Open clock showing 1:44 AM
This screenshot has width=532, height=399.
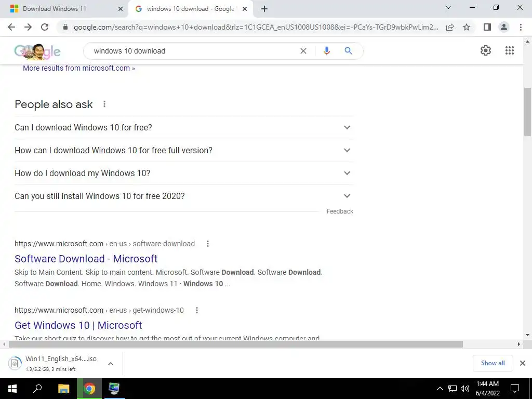coord(487,389)
